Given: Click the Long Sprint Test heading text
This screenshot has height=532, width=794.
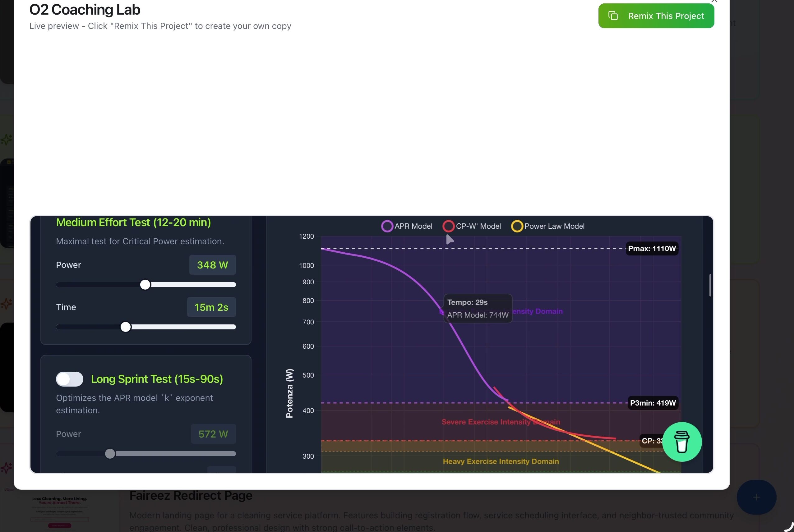Looking at the screenshot, I should [x=157, y=378].
